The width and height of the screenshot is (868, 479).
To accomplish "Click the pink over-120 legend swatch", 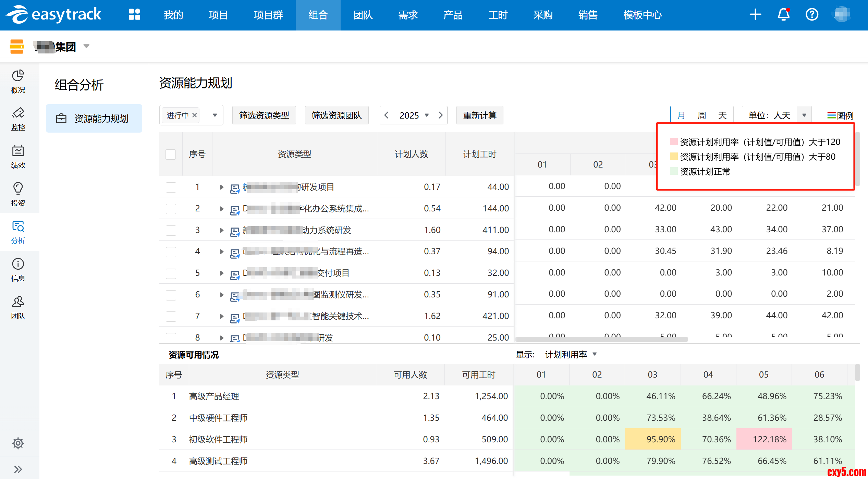I will 673,142.
